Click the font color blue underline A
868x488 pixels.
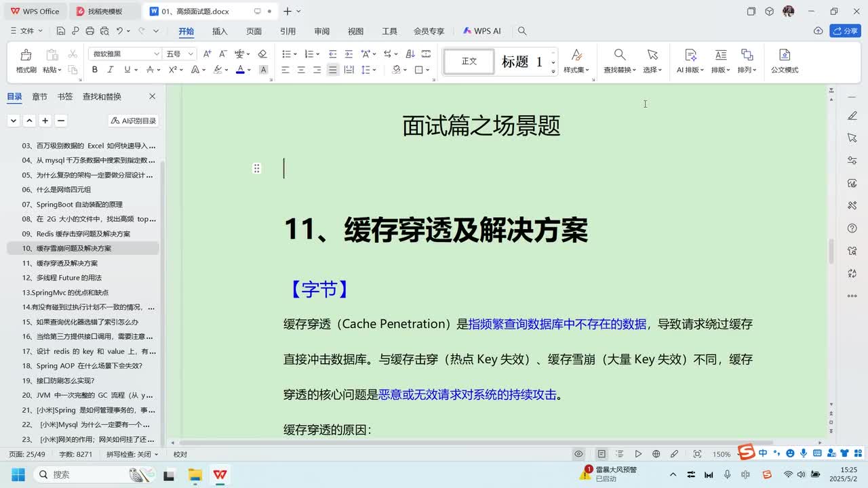pos(240,70)
